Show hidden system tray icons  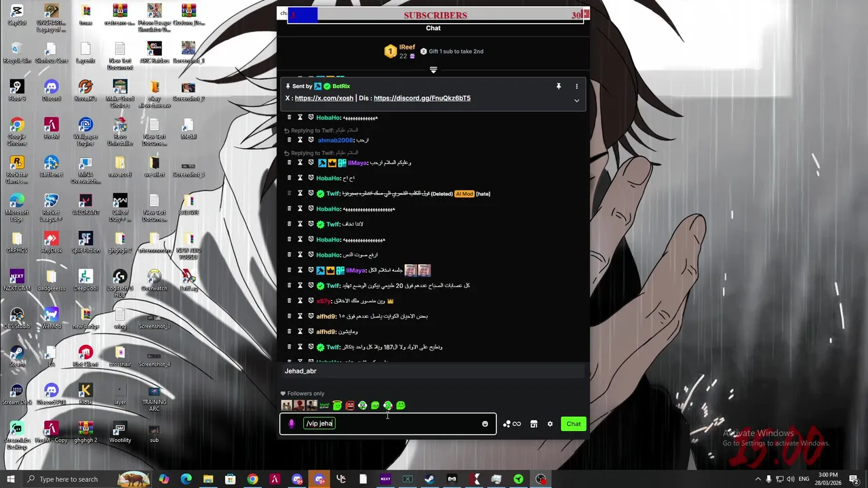point(758,479)
